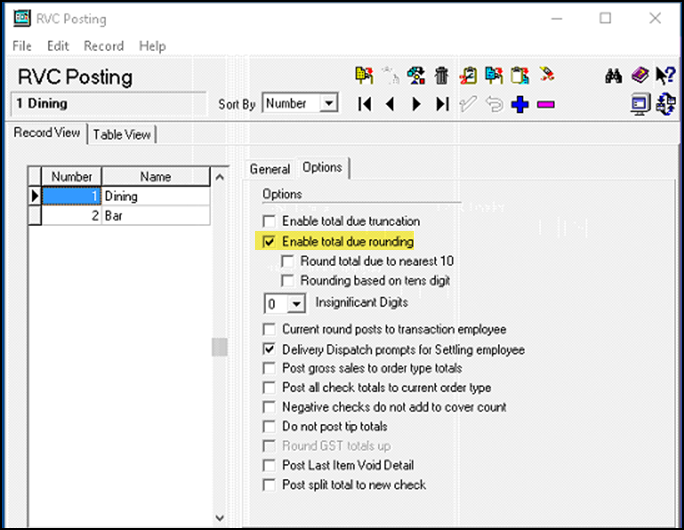
Task: Go to the previous record
Action: (391, 103)
